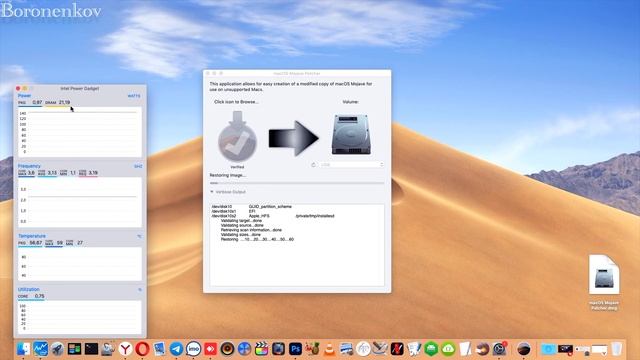
Task: Click the Frequency section heading in Power Gadget
Action: [29, 166]
